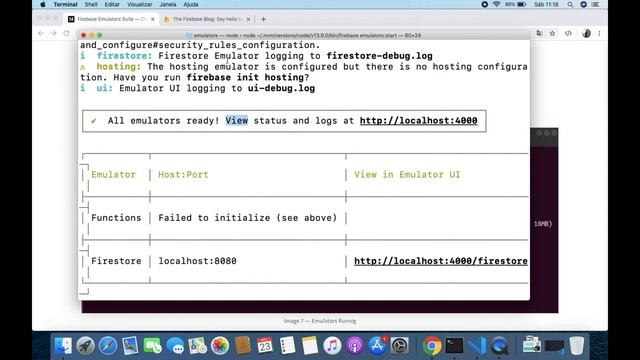Screen dimensions: 640x360
Task: Open Launchpad from the Dock
Action: pyautogui.click(x=85, y=346)
